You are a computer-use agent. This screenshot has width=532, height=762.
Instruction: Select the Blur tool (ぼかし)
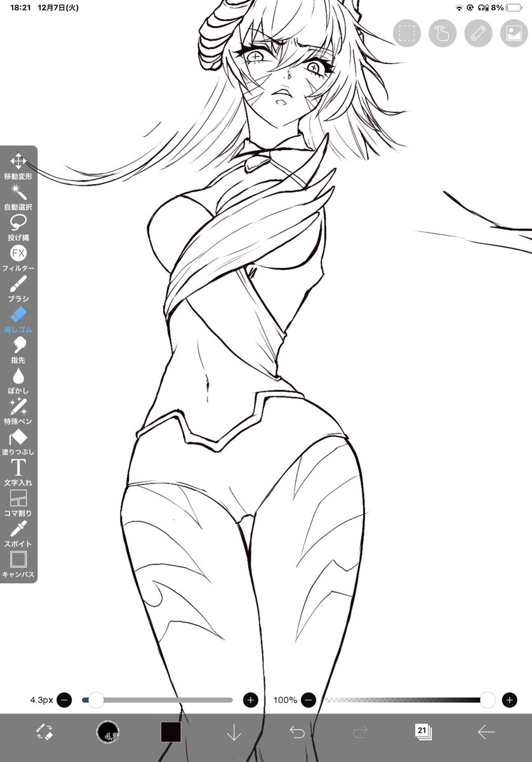tap(18, 381)
